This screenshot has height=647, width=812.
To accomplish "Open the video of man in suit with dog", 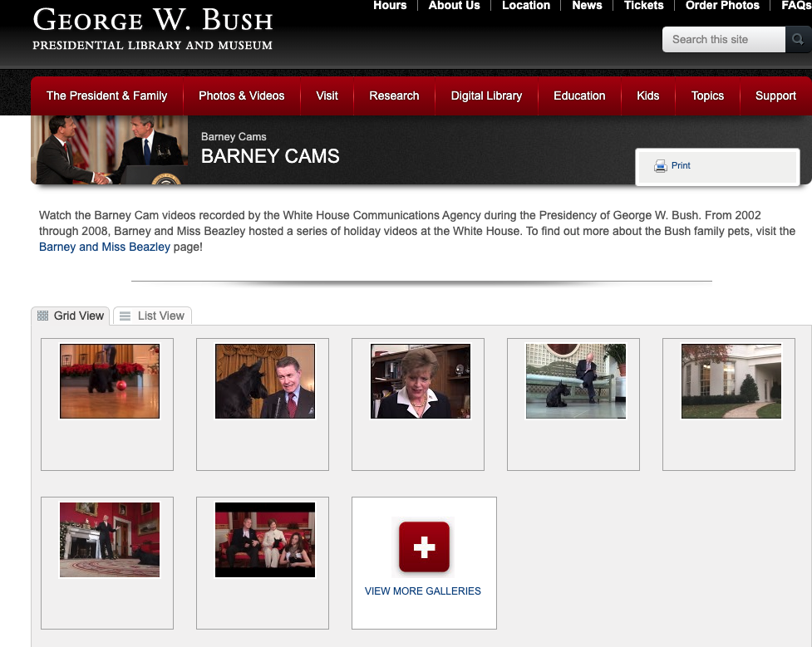I will pos(265,381).
